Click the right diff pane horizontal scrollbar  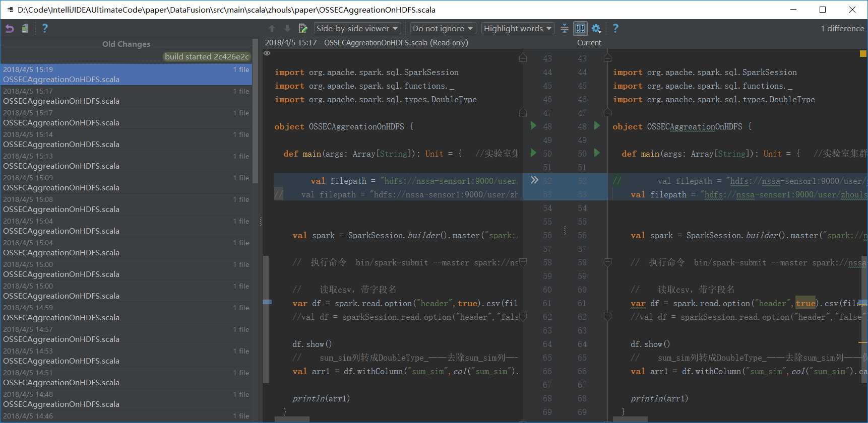coord(631,419)
